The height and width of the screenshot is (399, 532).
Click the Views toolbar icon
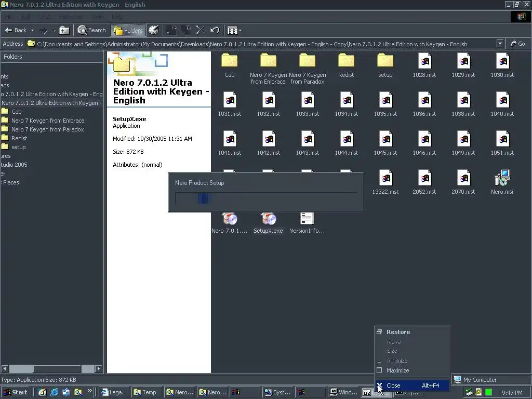pos(232,31)
